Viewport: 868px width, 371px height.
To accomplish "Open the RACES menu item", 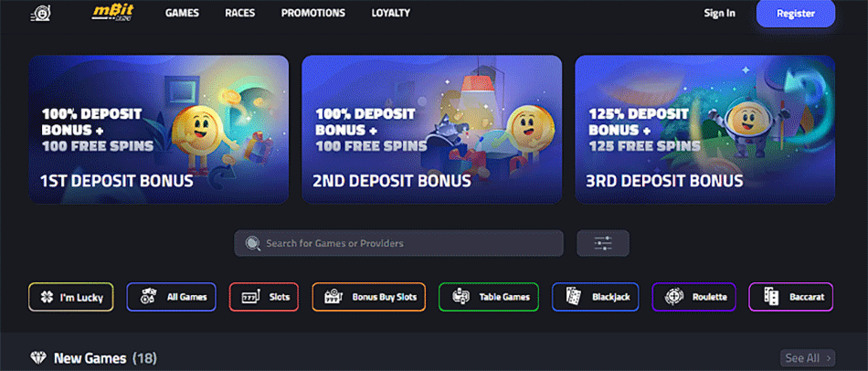I will click(x=239, y=14).
